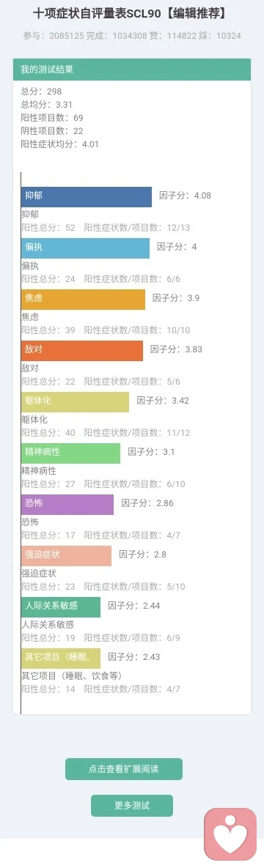
Task: Click the orange 敌对 bar
Action: [x=82, y=350]
